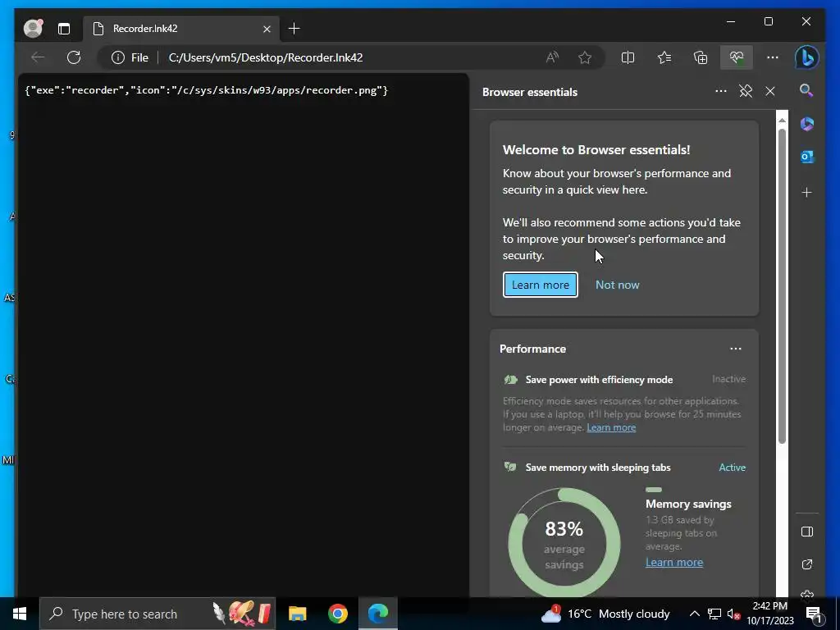This screenshot has width=840, height=630.
Task: Select the Recorder.lnk42 tab
Action: tap(181, 29)
